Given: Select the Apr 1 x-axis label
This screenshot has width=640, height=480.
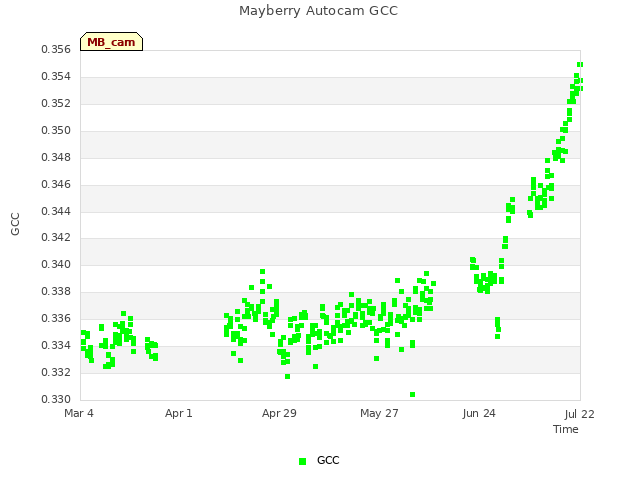Looking at the screenshot, I should click(x=179, y=413).
